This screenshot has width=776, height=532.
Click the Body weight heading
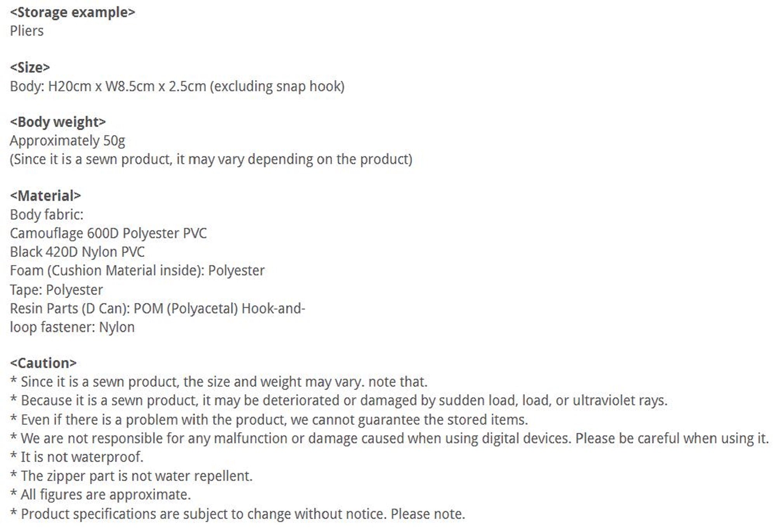tap(58, 122)
